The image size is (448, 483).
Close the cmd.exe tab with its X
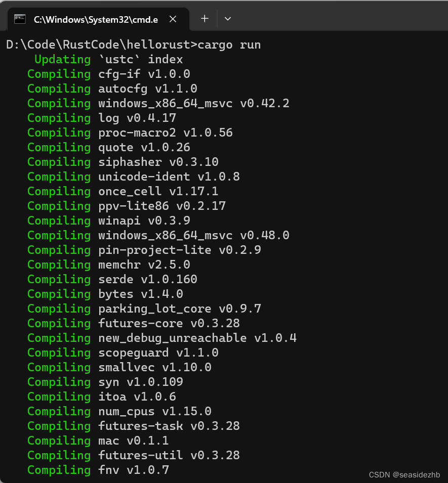[x=173, y=19]
